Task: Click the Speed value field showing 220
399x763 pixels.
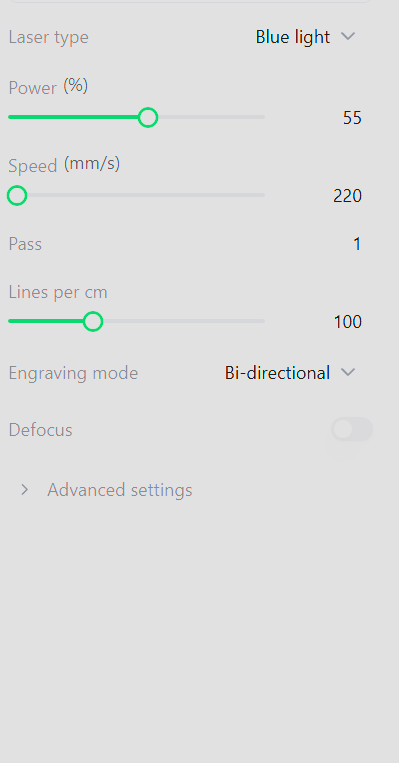Action: tap(347, 196)
